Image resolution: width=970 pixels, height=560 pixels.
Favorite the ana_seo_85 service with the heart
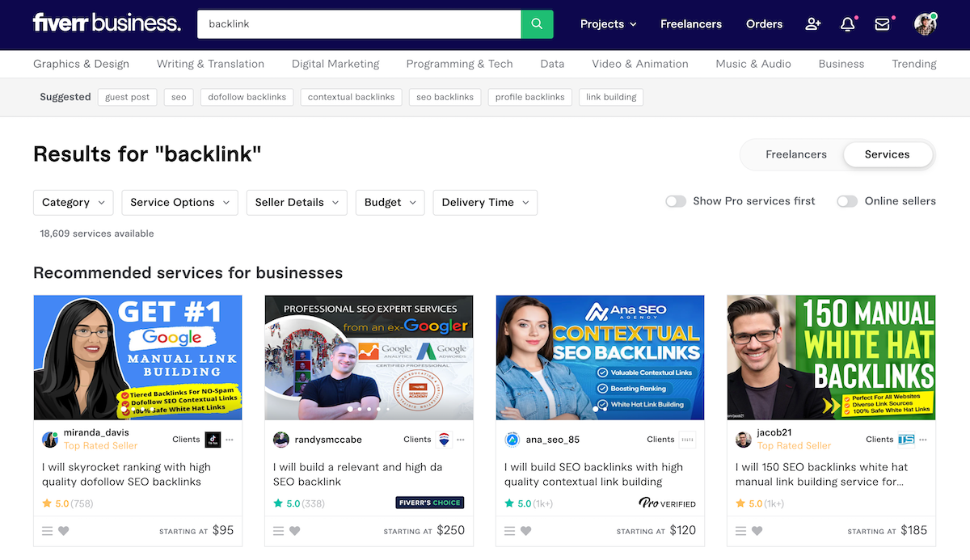(x=526, y=531)
